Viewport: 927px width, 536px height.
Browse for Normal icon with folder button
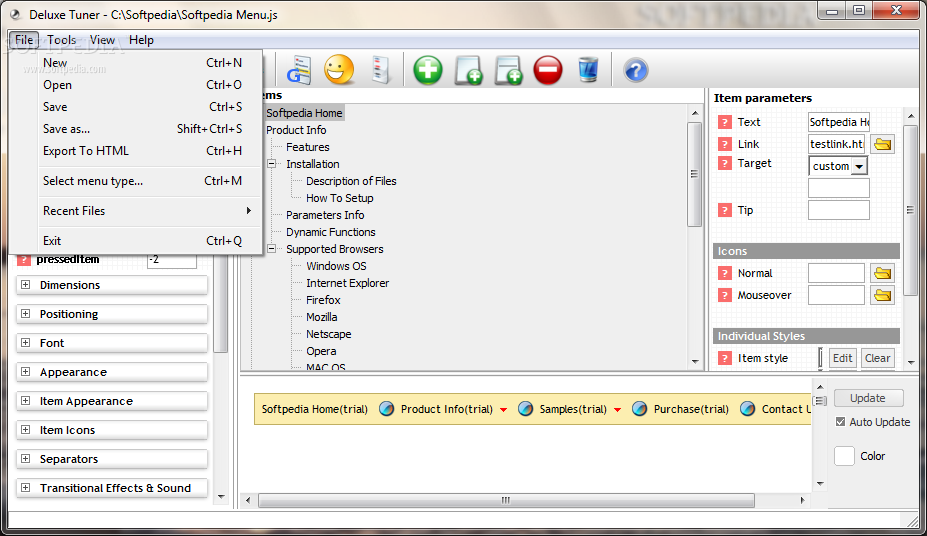[x=882, y=273]
